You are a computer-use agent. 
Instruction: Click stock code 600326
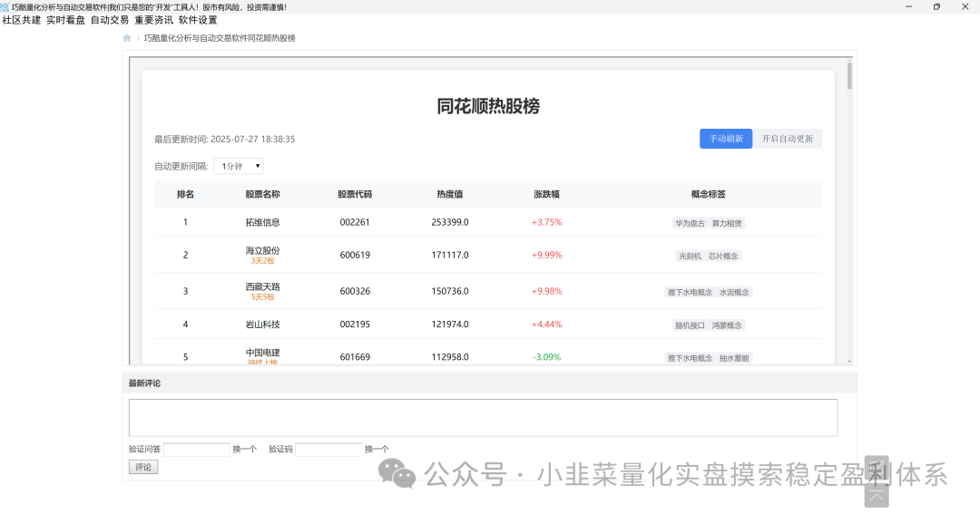pyautogui.click(x=355, y=291)
